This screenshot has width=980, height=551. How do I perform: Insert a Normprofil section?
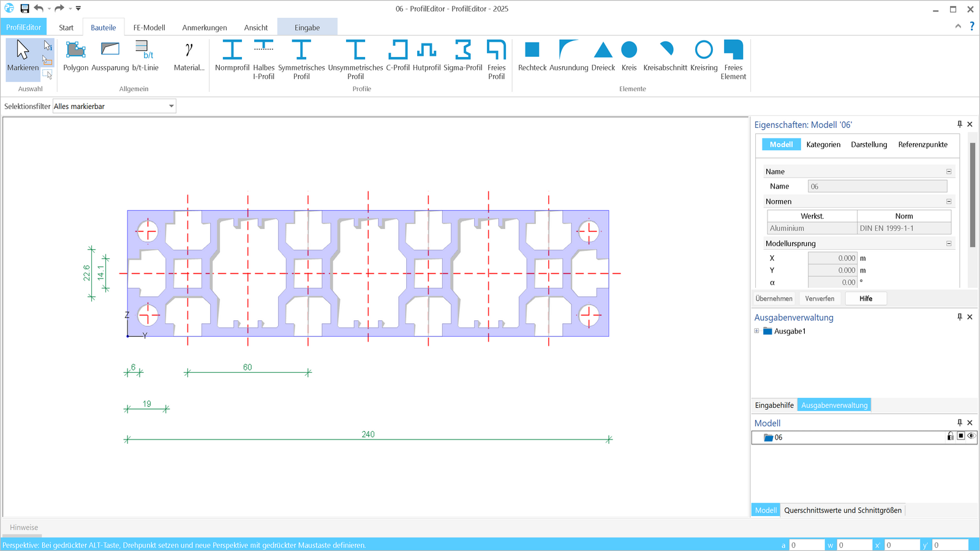coord(232,56)
